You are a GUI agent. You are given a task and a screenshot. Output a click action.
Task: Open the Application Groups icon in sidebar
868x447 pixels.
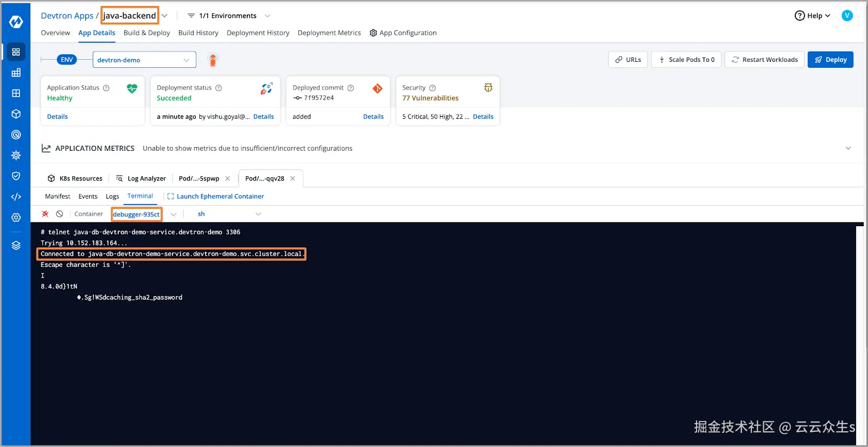pyautogui.click(x=16, y=93)
